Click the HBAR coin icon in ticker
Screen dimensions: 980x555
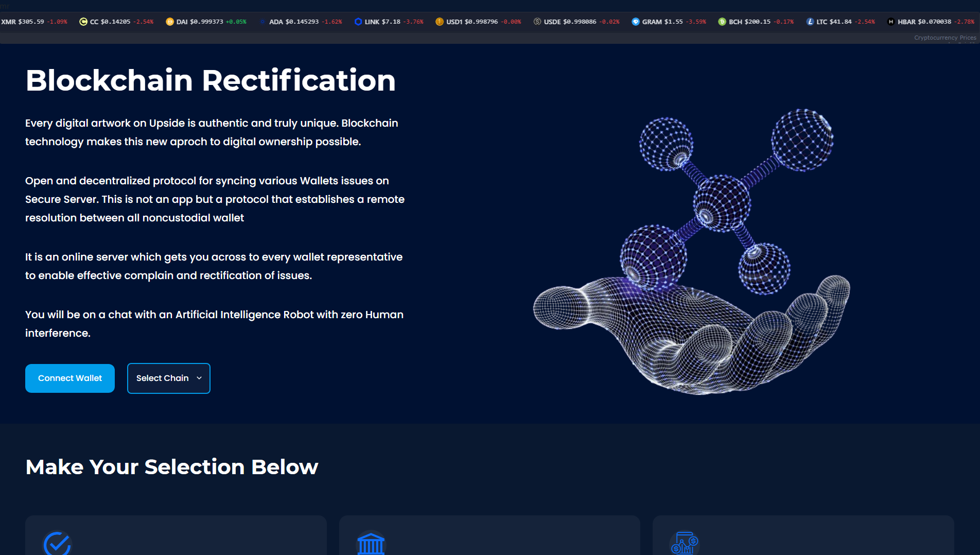coord(891,22)
